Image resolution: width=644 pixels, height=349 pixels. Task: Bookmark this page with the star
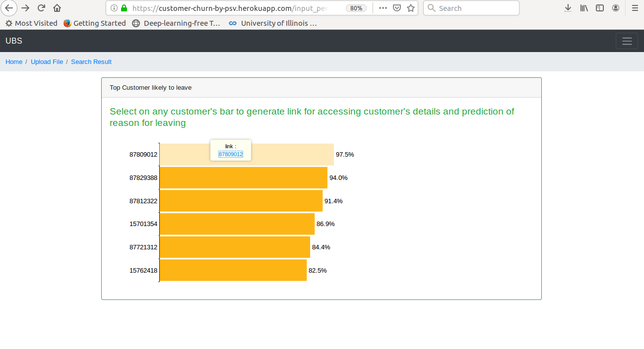click(410, 8)
